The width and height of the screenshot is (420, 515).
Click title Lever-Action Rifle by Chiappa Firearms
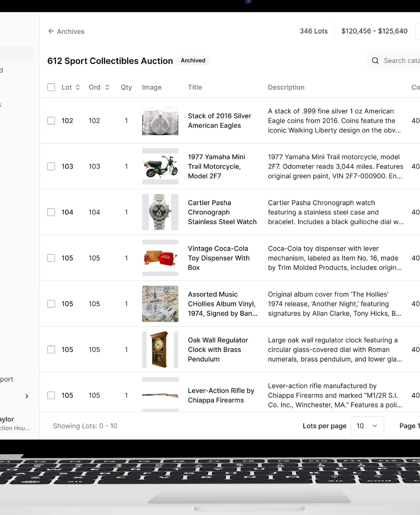pos(221,395)
